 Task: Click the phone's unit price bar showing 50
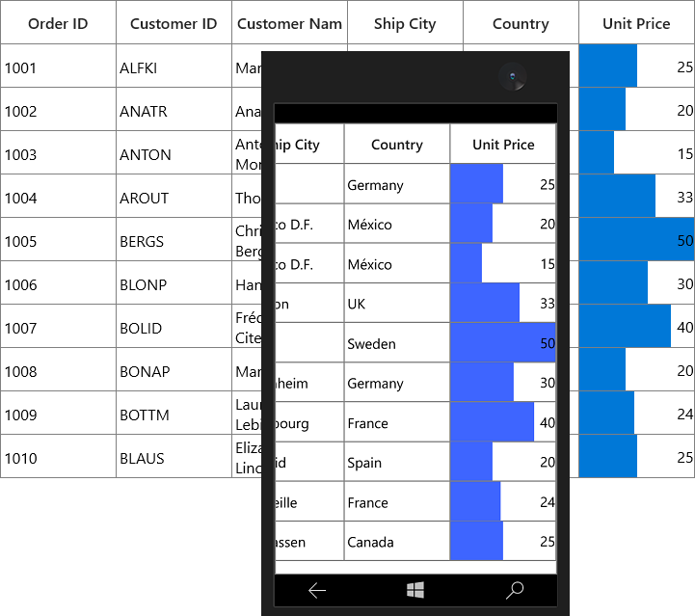[503, 342]
